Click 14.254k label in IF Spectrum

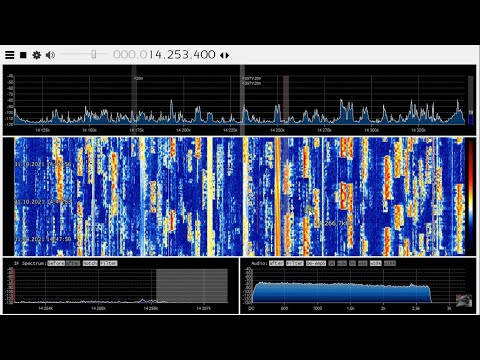click(x=45, y=308)
